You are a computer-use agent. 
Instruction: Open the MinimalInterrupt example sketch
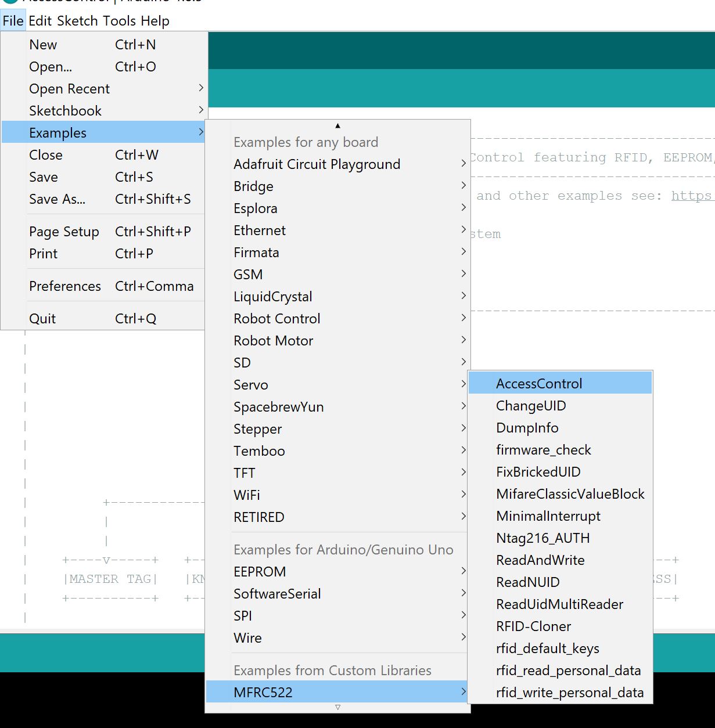560,516
